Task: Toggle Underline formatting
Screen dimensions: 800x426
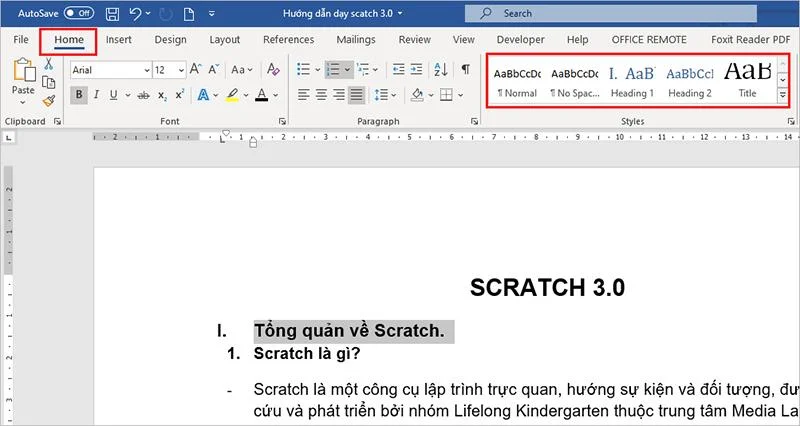Action: [113, 95]
